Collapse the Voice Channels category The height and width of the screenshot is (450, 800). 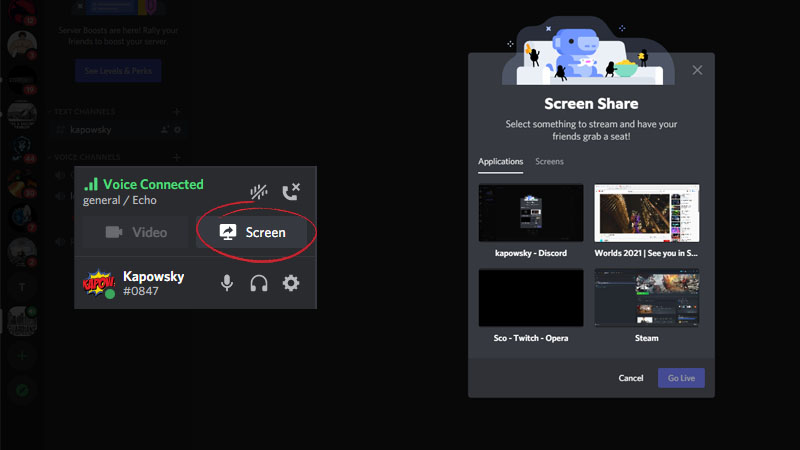(86, 157)
